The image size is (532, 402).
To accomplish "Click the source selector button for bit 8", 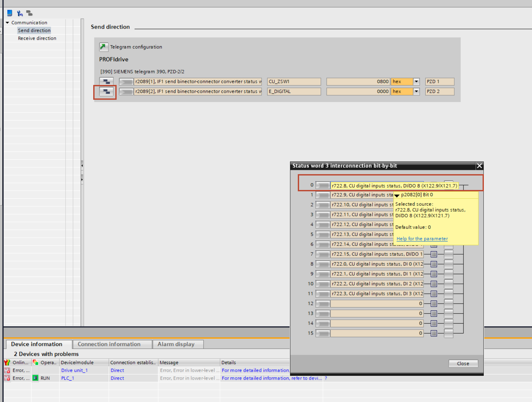I will tap(323, 264).
